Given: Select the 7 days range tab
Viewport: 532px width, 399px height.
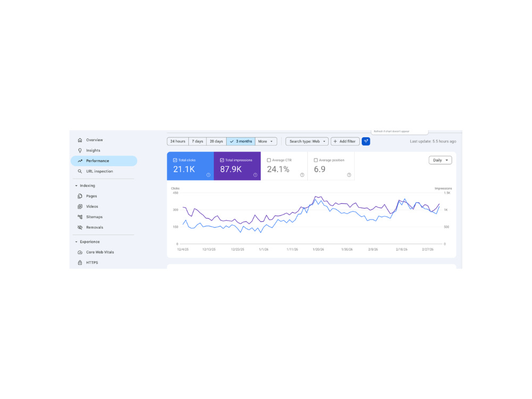Looking at the screenshot, I should [x=197, y=142].
